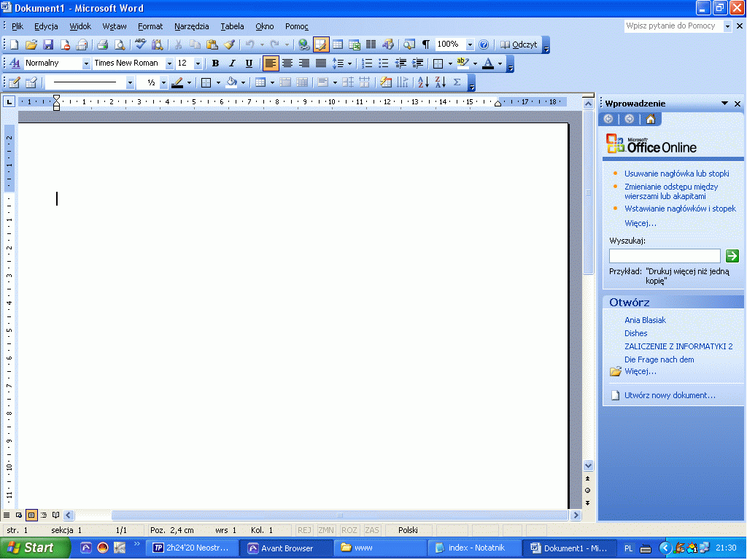
Task: Toggle Show/Hide paragraph marks
Action: pyautogui.click(x=426, y=44)
